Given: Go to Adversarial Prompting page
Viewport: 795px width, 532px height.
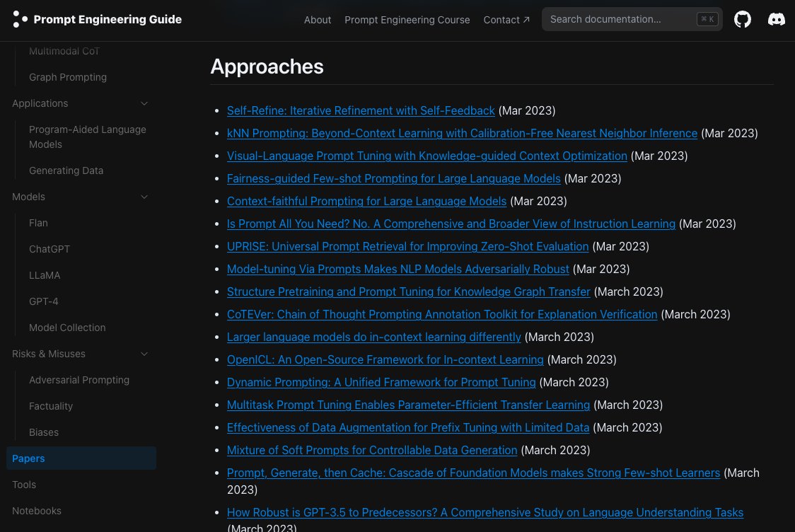Looking at the screenshot, I should tap(79, 380).
